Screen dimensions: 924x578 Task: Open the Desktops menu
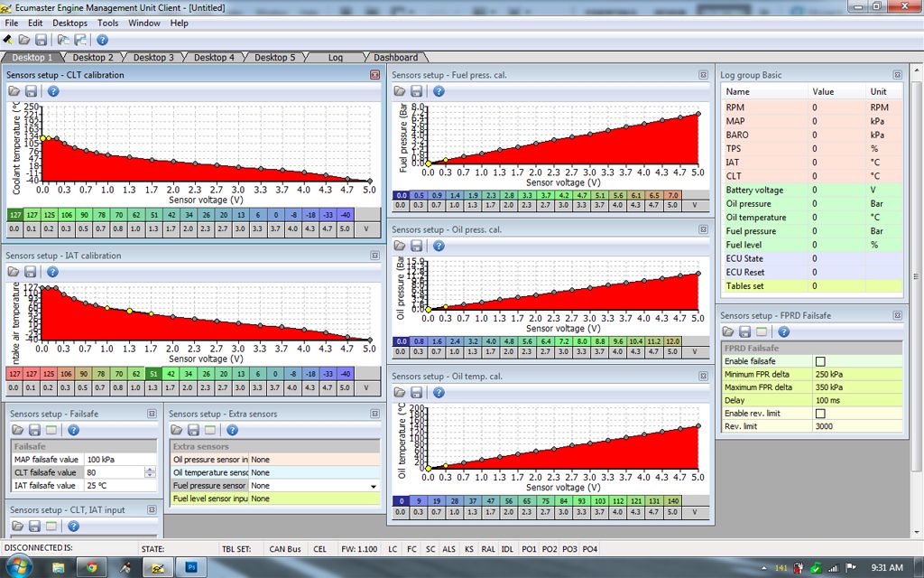pos(69,23)
